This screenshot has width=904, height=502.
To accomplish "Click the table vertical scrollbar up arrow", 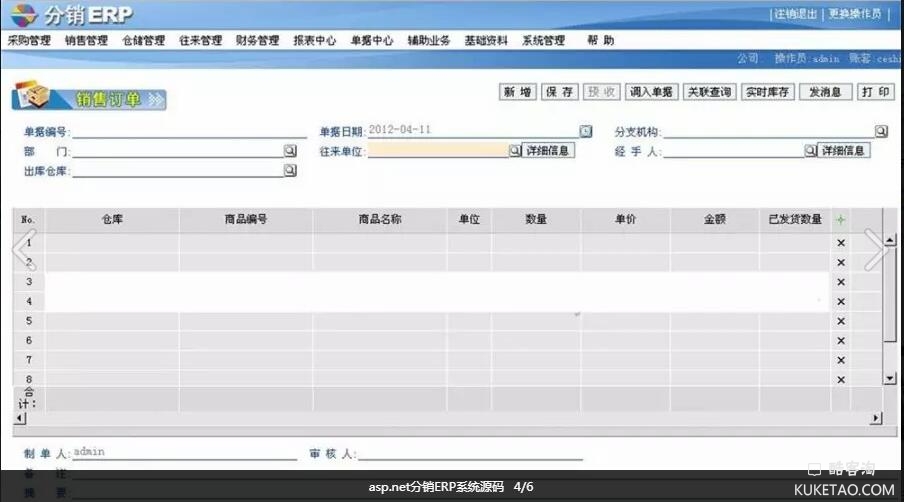I will click(x=890, y=240).
